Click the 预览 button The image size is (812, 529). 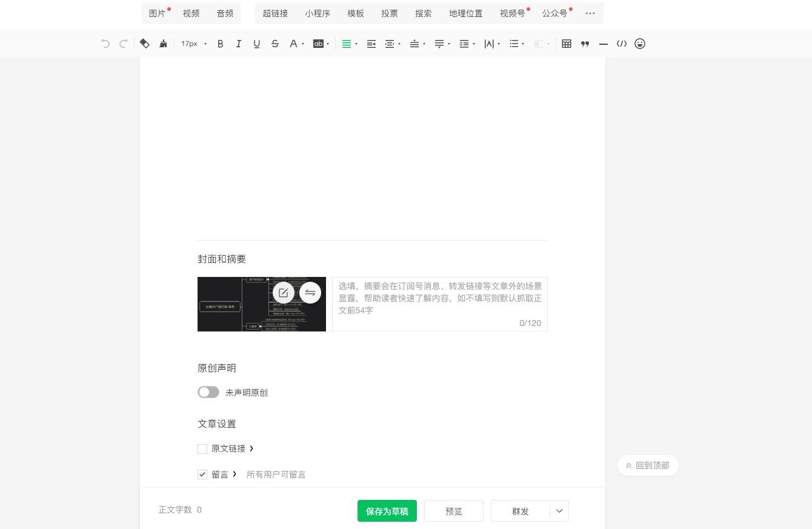(x=454, y=511)
